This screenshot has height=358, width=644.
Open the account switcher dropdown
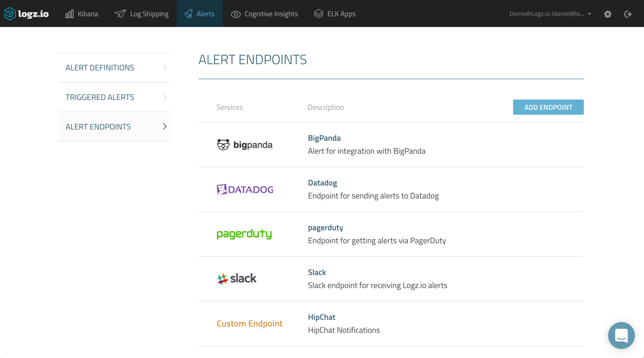550,14
